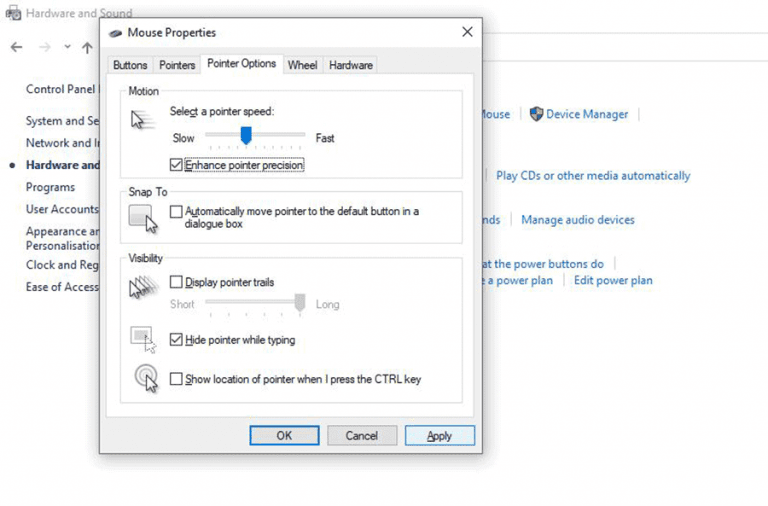Click the back arrow in Control Panel
The image size is (768, 506).
(16, 47)
